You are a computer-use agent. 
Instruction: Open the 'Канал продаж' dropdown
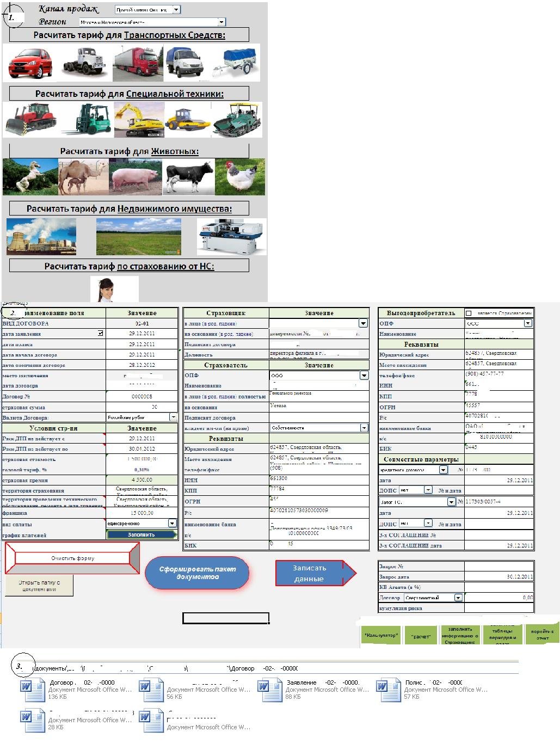tap(176, 10)
